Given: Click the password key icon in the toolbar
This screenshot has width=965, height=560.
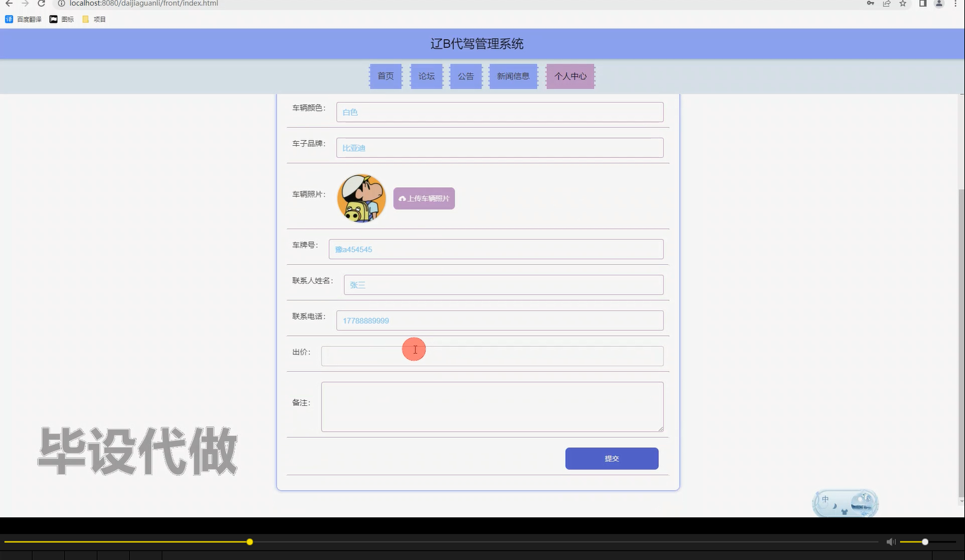Looking at the screenshot, I should 870,3.
